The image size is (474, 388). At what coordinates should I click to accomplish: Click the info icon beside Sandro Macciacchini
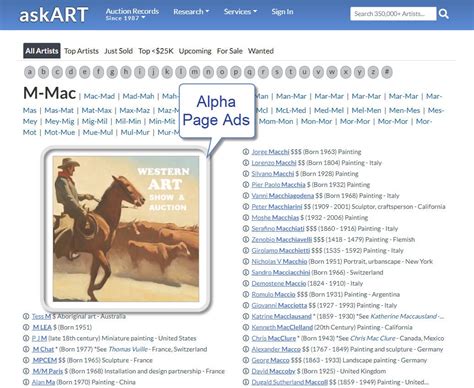pyautogui.click(x=246, y=273)
